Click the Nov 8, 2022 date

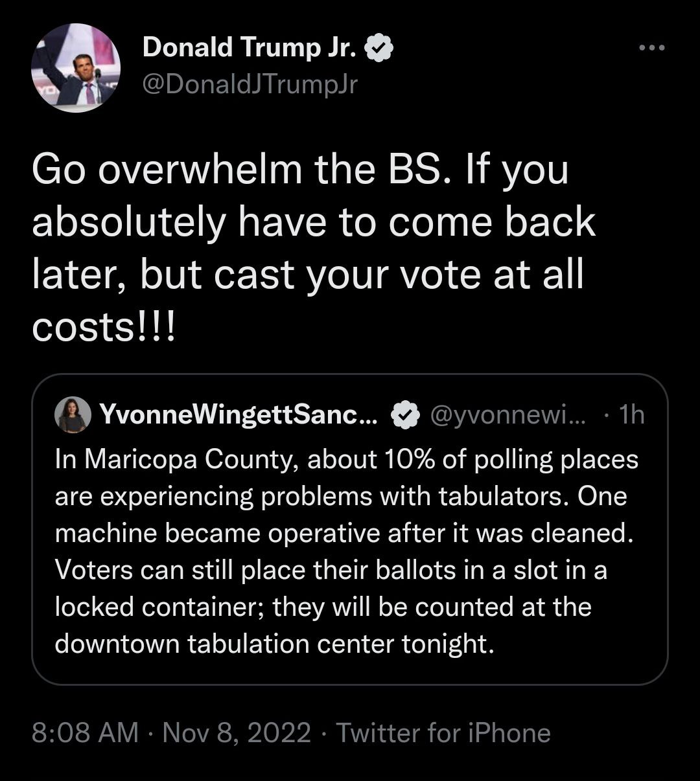tap(239, 733)
